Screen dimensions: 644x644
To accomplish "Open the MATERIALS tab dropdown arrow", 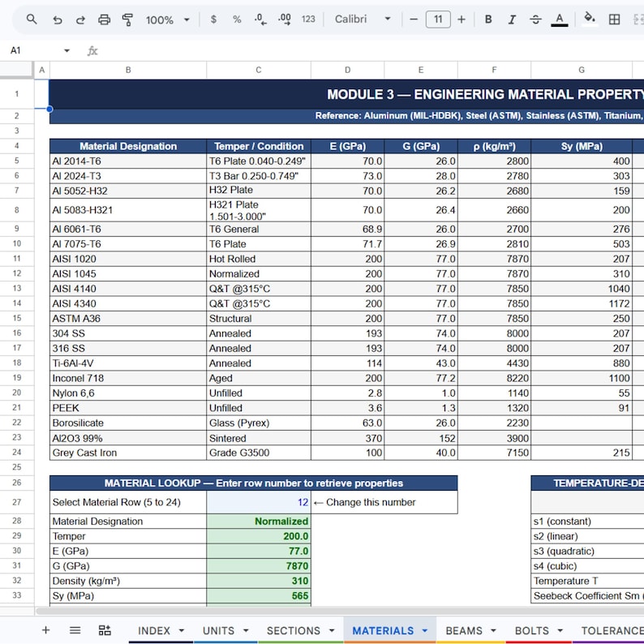I will [425, 630].
